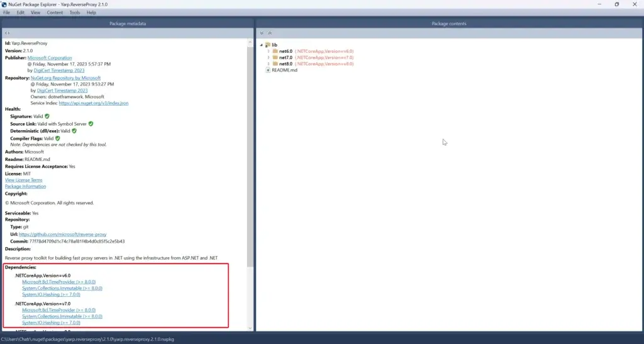This screenshot has width=644, height=344.
Task: Open the github.com/microsoft/reverse-proxy URL
Action: coord(62,235)
